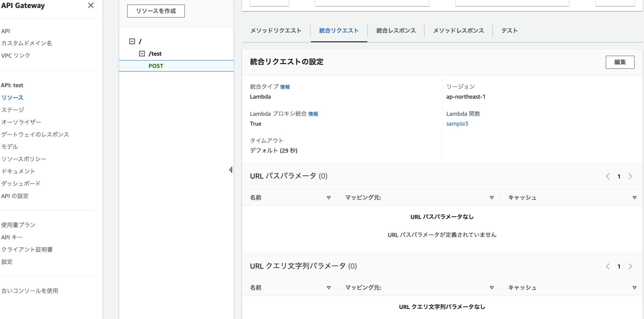Select the POST method in resource tree

(156, 66)
